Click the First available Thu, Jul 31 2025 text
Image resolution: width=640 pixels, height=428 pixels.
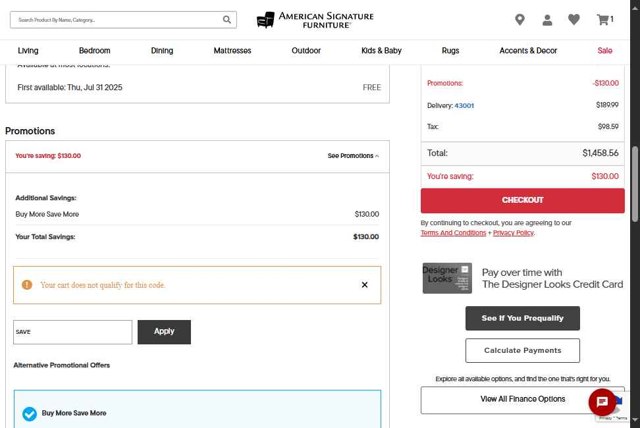click(70, 87)
